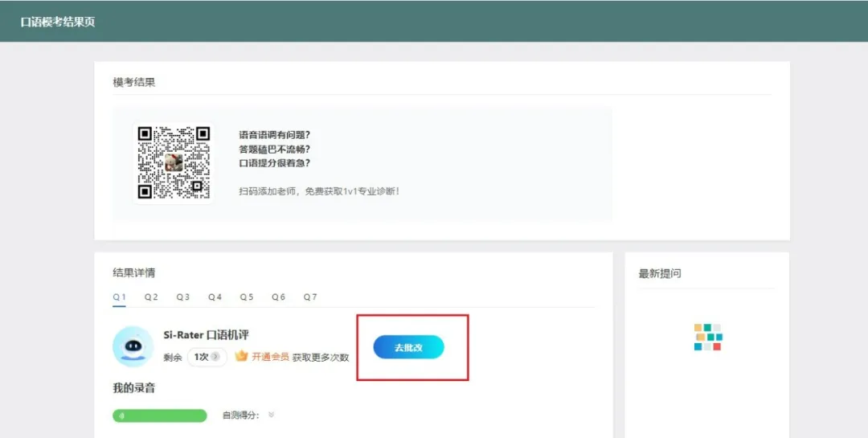This screenshot has height=438, width=868.
Task: Open the Q1 tab
Action: pyautogui.click(x=119, y=297)
